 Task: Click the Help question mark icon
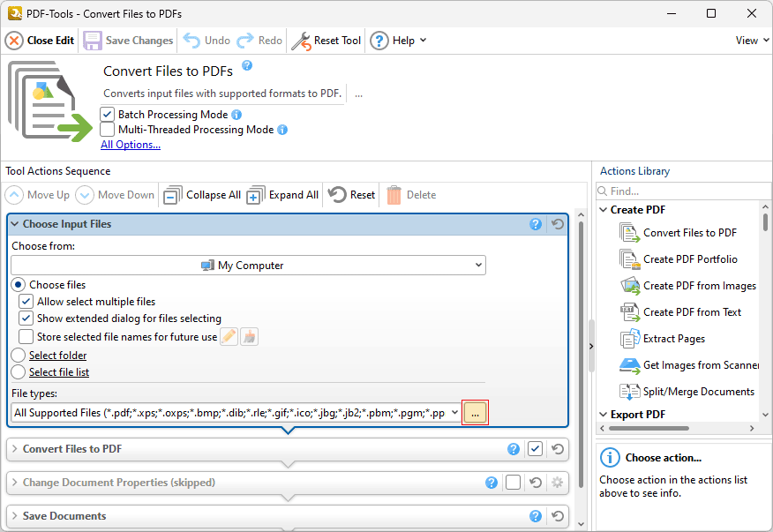click(379, 41)
